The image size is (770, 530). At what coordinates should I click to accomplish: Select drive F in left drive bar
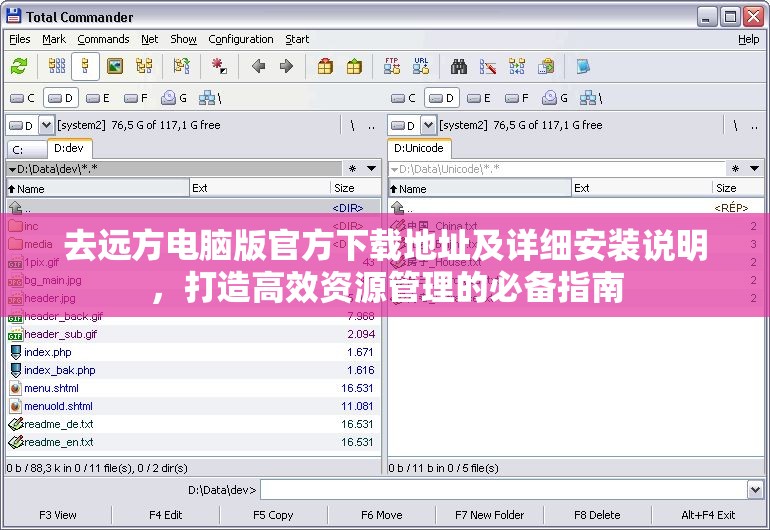[136, 98]
